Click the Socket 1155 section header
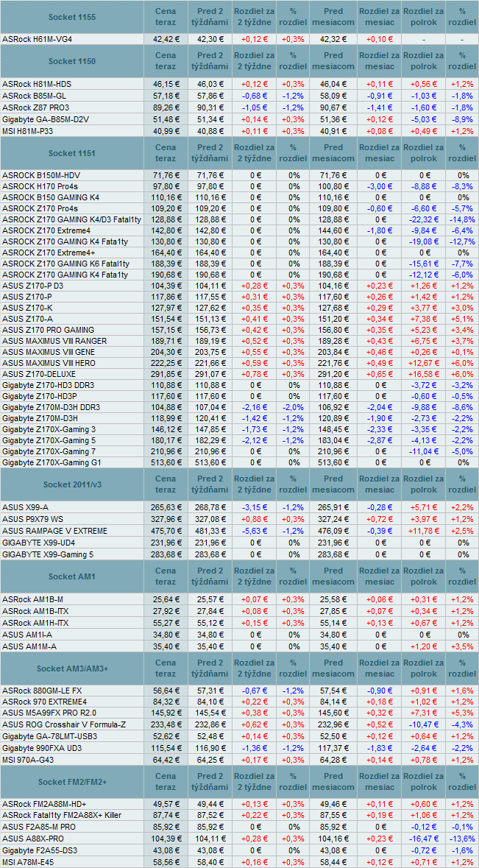 pyautogui.click(x=72, y=17)
